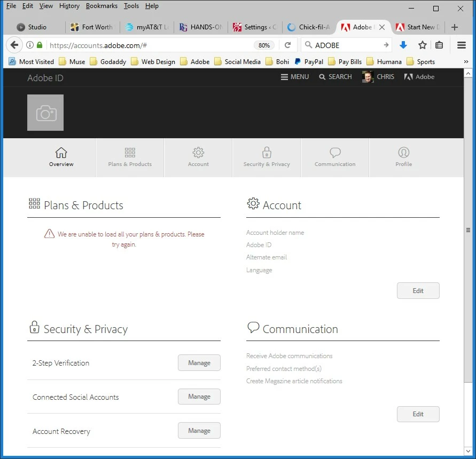Screen dimensions: 476x459
Task: Open the Tools menu
Action: click(x=131, y=6)
